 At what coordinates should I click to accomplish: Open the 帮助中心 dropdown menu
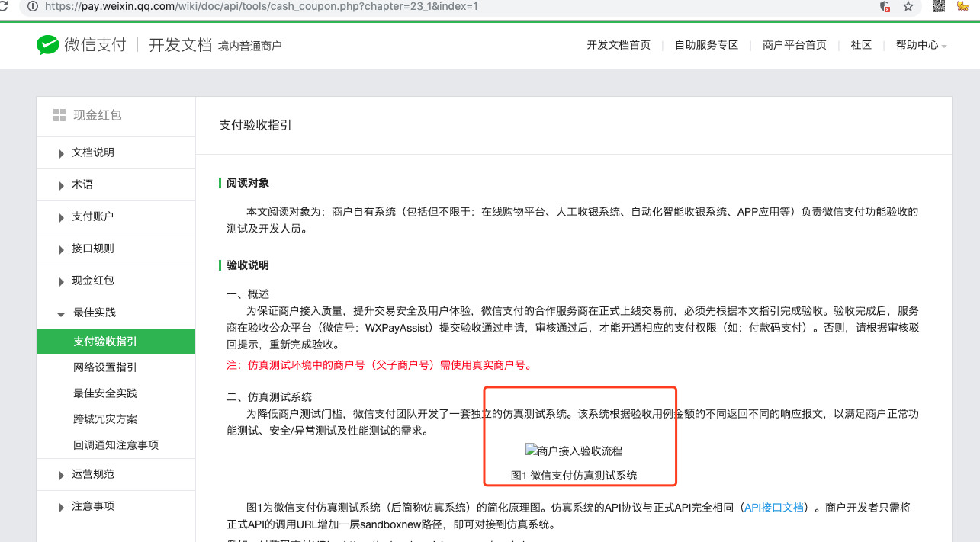click(x=921, y=45)
